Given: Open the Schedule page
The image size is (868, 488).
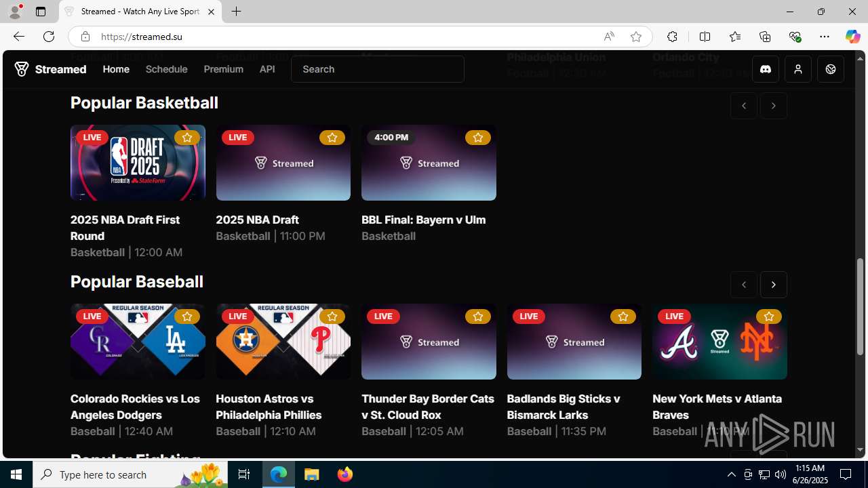Looking at the screenshot, I should 166,69.
